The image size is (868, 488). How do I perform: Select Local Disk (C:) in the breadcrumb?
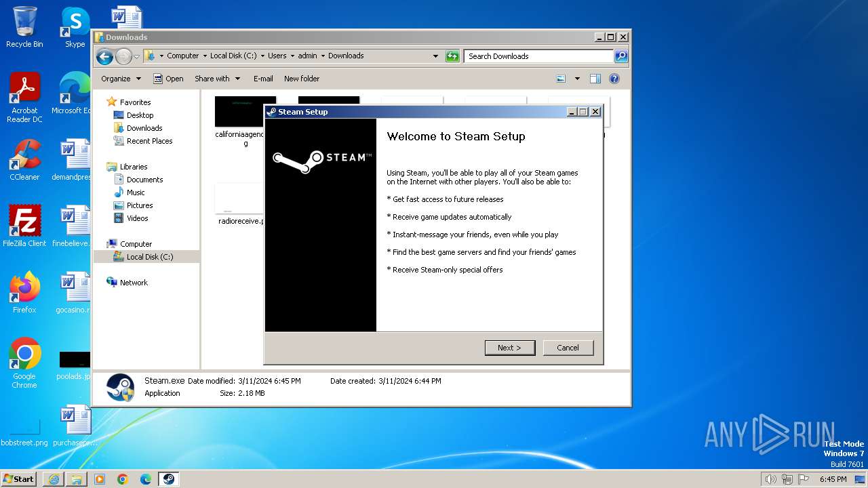(233, 56)
